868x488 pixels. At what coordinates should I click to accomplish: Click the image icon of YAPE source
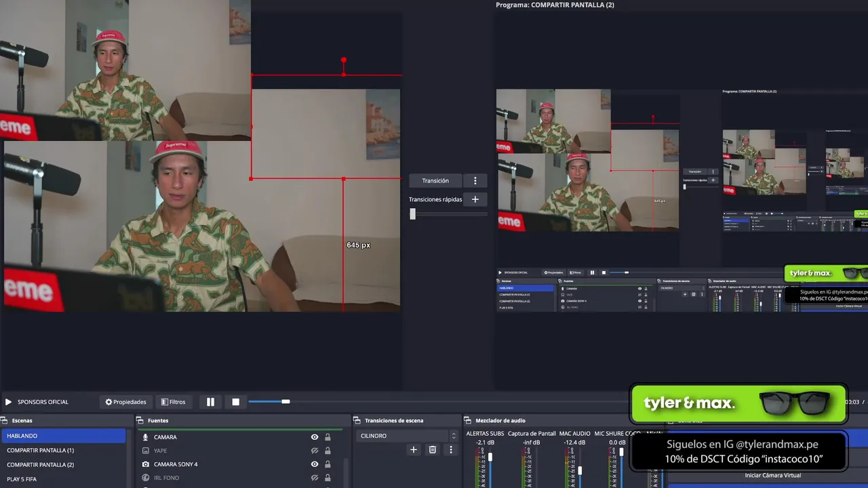145,451
